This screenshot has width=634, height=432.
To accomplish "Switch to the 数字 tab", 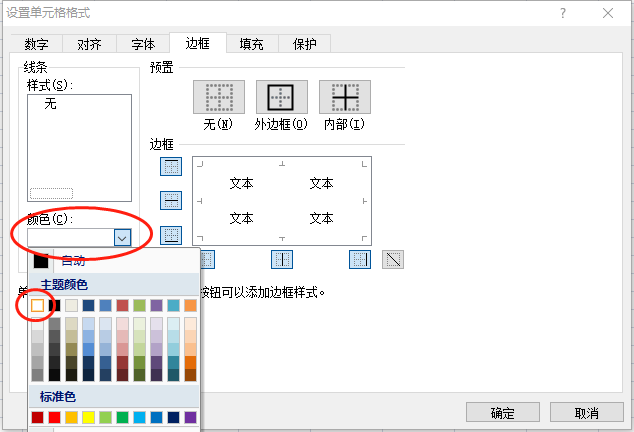I will pyautogui.click(x=36, y=44).
